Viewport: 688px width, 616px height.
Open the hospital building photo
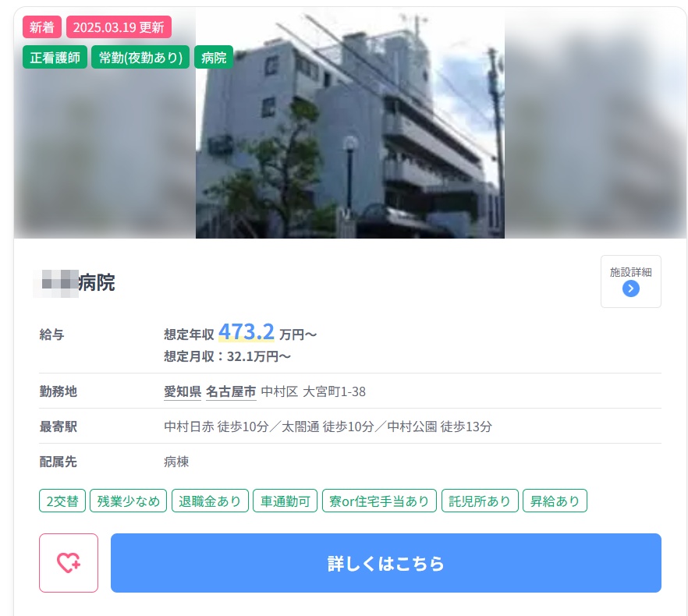[x=350, y=123]
